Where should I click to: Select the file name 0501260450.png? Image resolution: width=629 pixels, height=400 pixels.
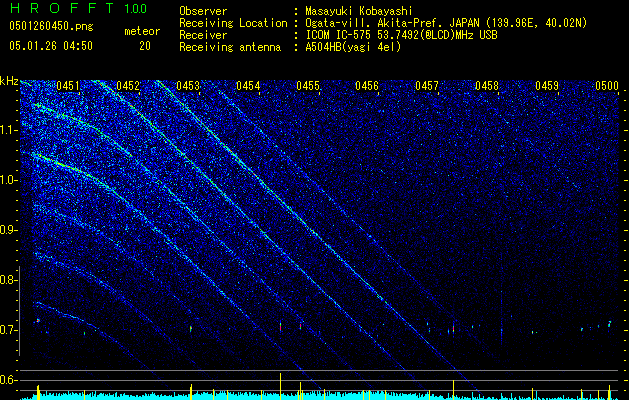point(51,27)
